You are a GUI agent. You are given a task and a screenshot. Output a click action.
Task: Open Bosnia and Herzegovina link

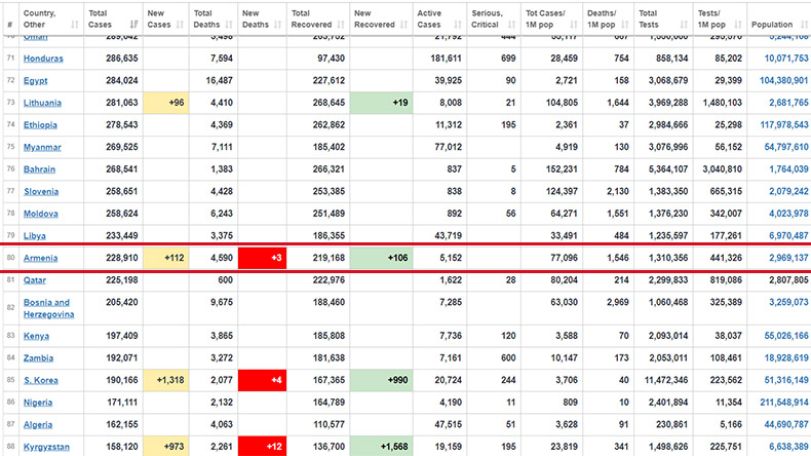(49, 308)
